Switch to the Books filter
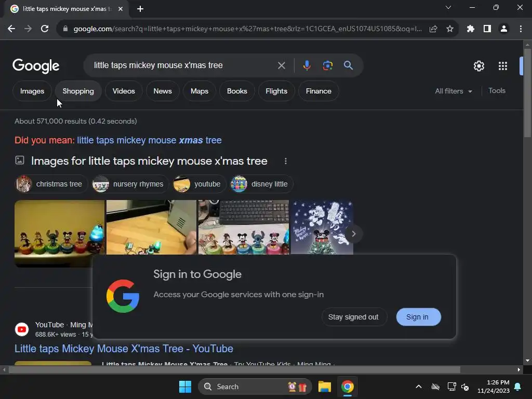Viewport: 532px width, 399px height. pyautogui.click(x=237, y=91)
